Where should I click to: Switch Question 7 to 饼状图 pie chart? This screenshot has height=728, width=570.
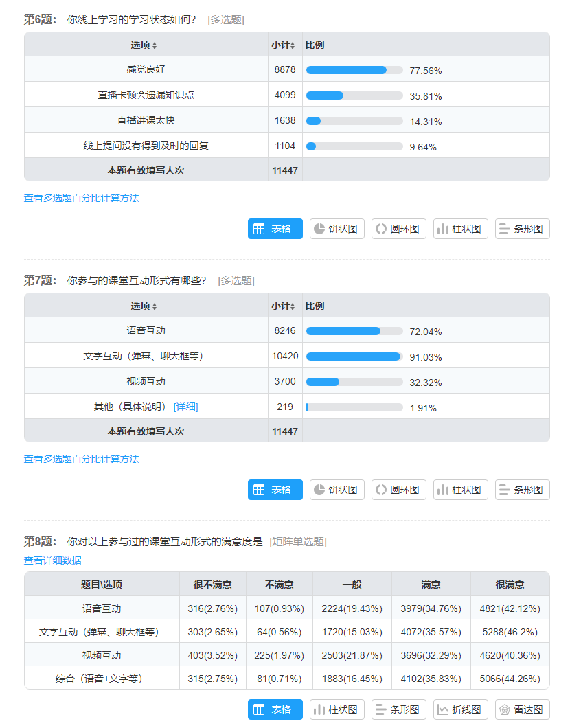pos(337,490)
